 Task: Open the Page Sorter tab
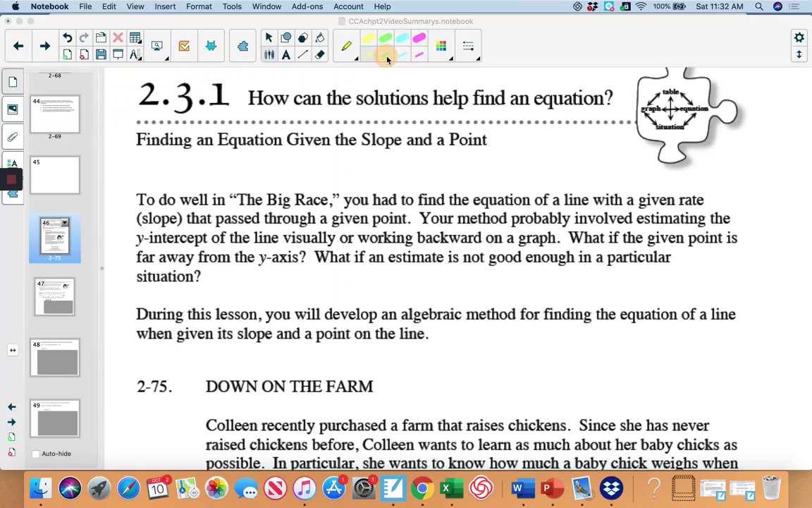tap(13, 82)
